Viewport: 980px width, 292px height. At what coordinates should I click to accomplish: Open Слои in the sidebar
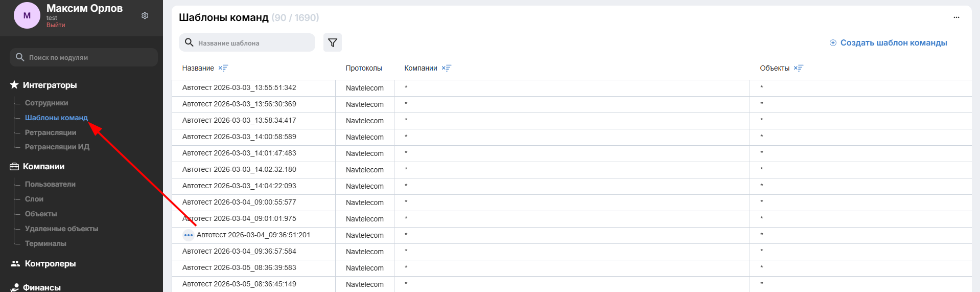pos(34,199)
